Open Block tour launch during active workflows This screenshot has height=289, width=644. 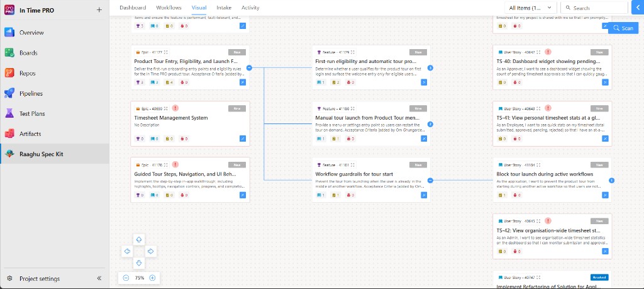coord(545,174)
